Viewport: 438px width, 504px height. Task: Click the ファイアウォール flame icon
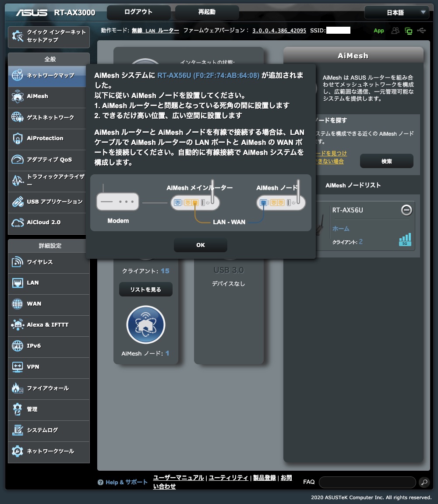[x=18, y=388]
